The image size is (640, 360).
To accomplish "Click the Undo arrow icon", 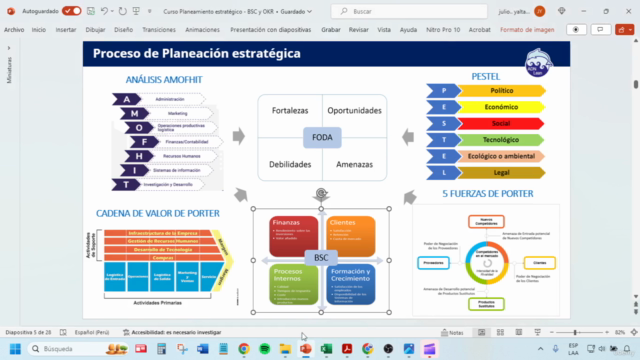I will pyautogui.click(x=104, y=11).
